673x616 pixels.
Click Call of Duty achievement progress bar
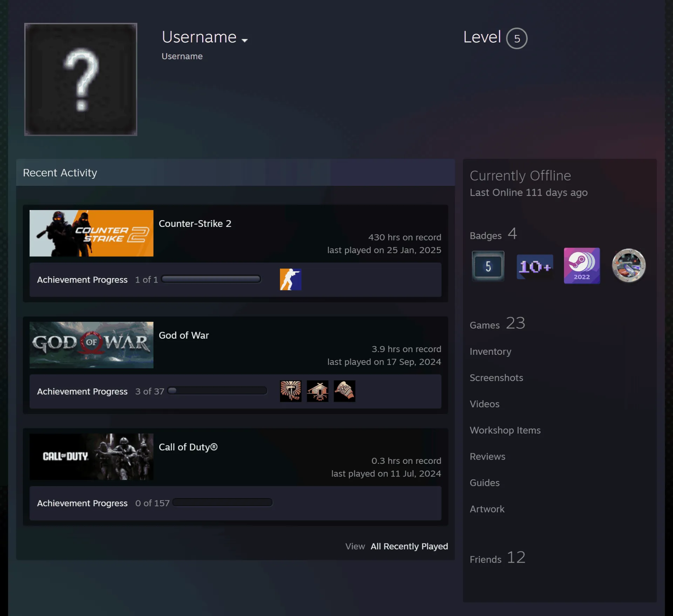(223, 502)
